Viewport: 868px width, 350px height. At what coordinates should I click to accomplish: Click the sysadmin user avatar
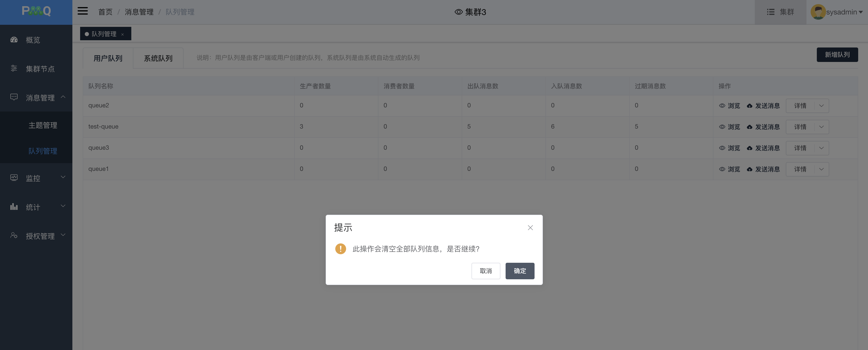[x=818, y=12]
